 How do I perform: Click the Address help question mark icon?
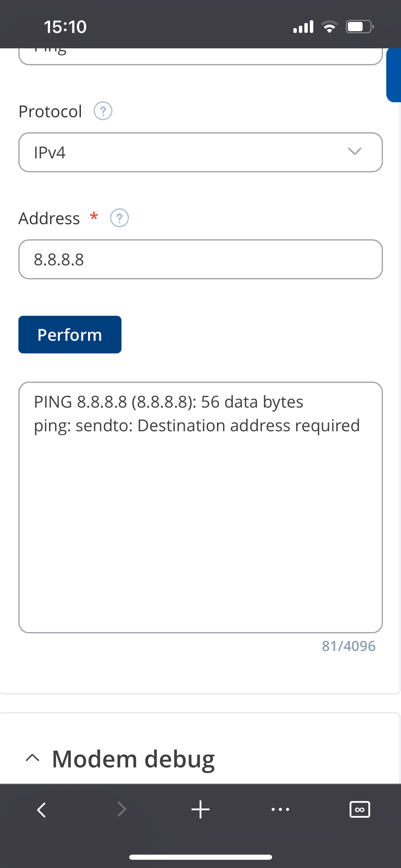pyautogui.click(x=119, y=218)
